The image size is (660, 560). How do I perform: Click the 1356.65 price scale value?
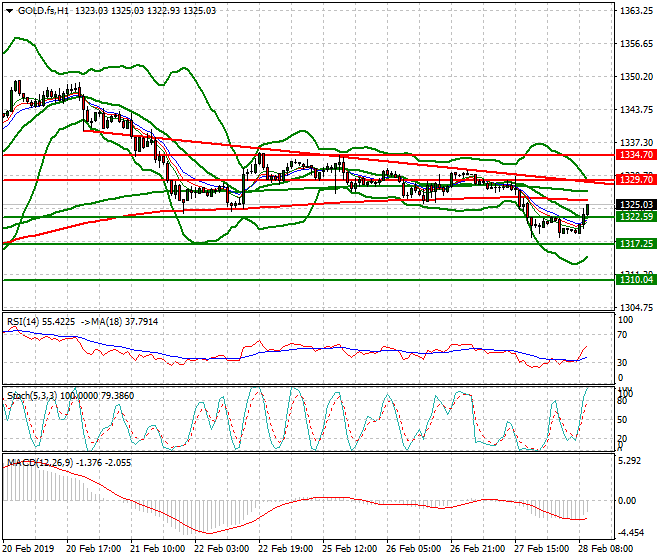click(x=636, y=44)
